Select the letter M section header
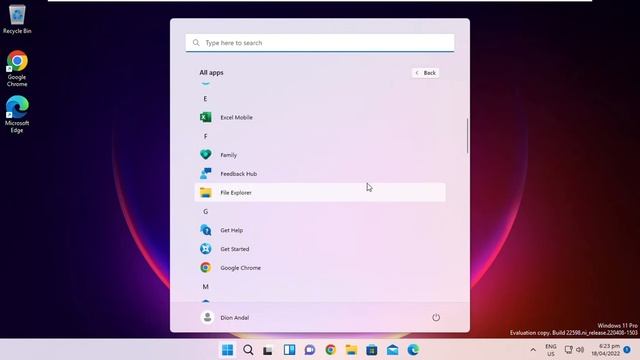The image size is (640, 360). pos(205,287)
